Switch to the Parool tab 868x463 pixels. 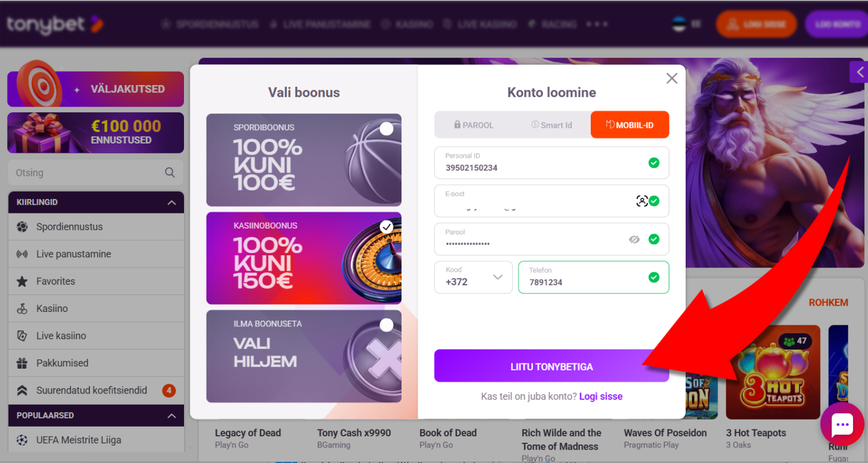(x=473, y=125)
